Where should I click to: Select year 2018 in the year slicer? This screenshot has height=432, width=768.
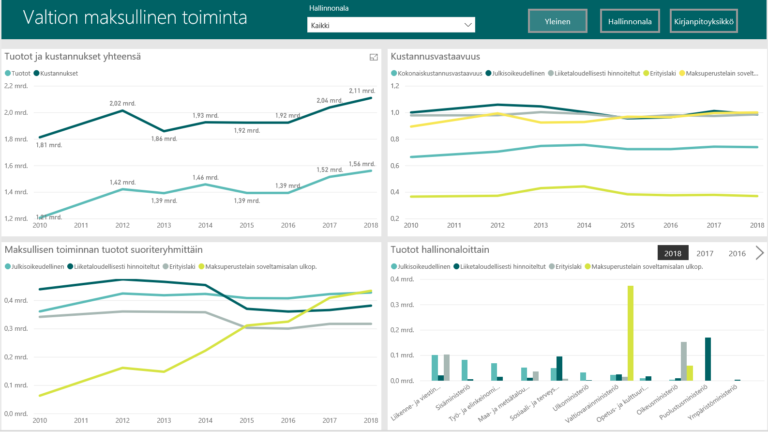coord(673,253)
